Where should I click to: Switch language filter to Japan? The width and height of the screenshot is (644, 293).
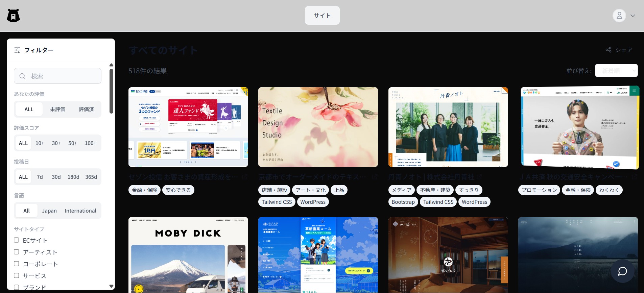pyautogui.click(x=49, y=211)
